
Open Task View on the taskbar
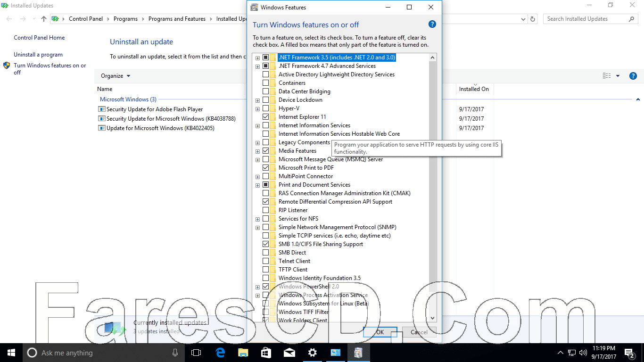point(196,353)
